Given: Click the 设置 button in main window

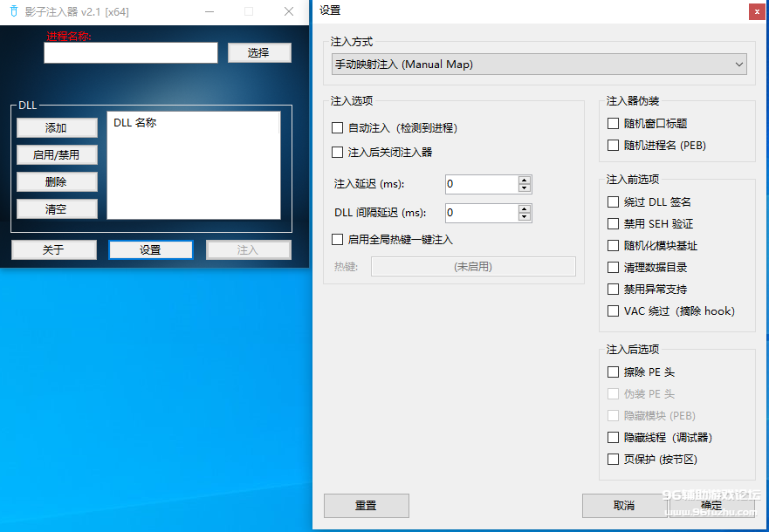Looking at the screenshot, I should point(150,249).
